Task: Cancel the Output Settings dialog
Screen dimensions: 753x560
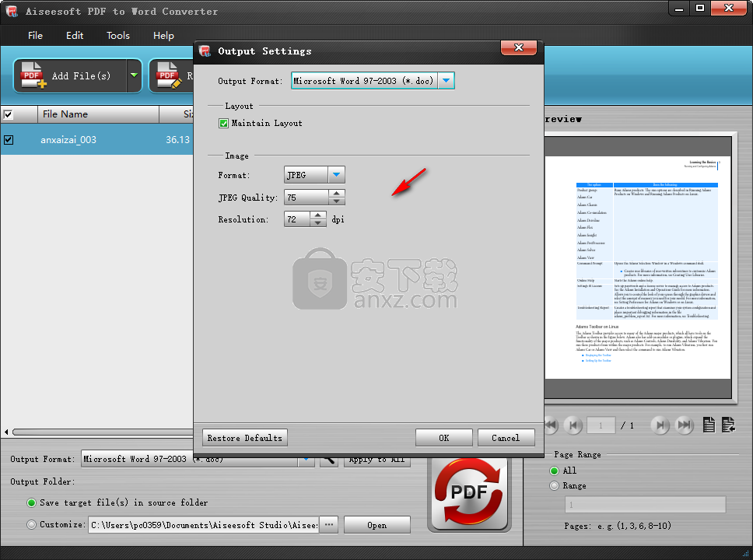Action: click(x=506, y=438)
